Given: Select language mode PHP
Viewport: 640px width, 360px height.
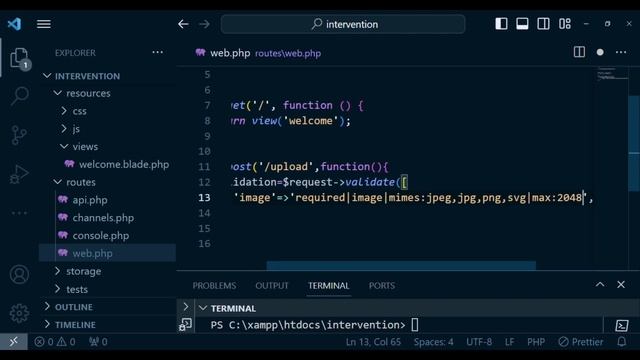Looking at the screenshot, I should (536, 342).
